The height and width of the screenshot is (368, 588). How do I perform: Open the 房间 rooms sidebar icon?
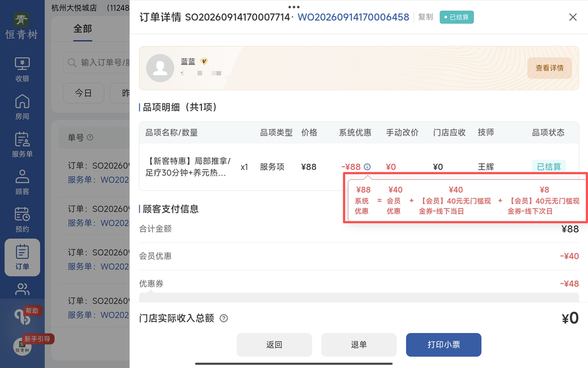tap(22, 107)
